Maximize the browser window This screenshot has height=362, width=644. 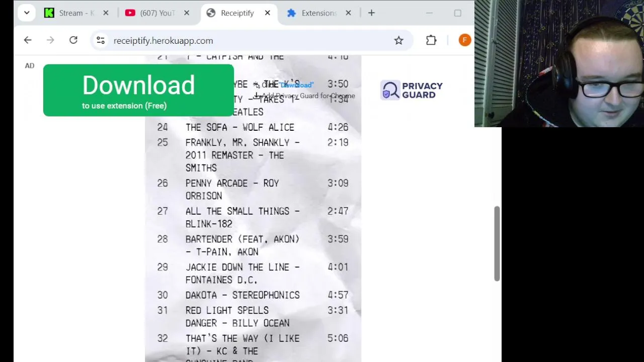pos(458,13)
